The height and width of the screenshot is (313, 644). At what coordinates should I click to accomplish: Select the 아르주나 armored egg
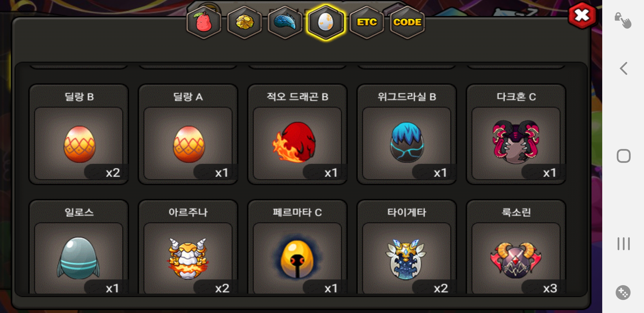pyautogui.click(x=188, y=247)
